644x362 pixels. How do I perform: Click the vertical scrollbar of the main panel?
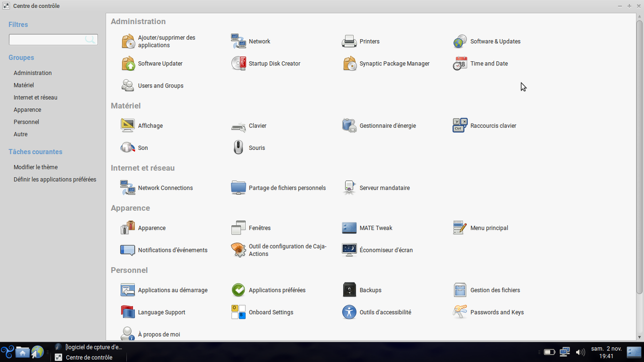(639, 157)
